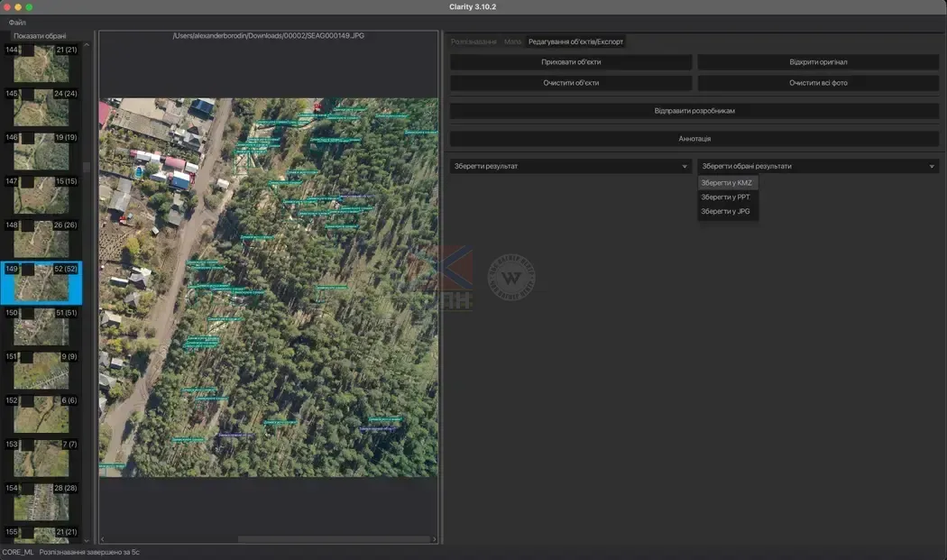Click the Приховати об'єкти button
The height and width of the screenshot is (560, 947).
[571, 62]
